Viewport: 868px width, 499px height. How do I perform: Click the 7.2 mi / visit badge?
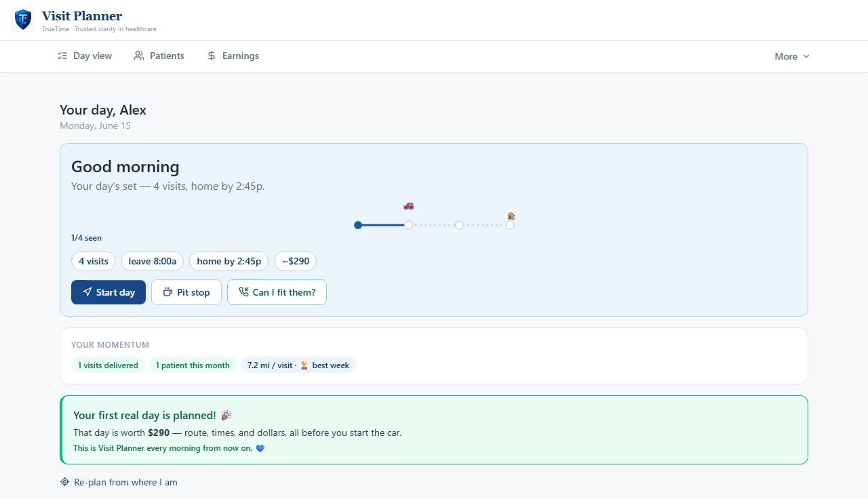pos(298,365)
